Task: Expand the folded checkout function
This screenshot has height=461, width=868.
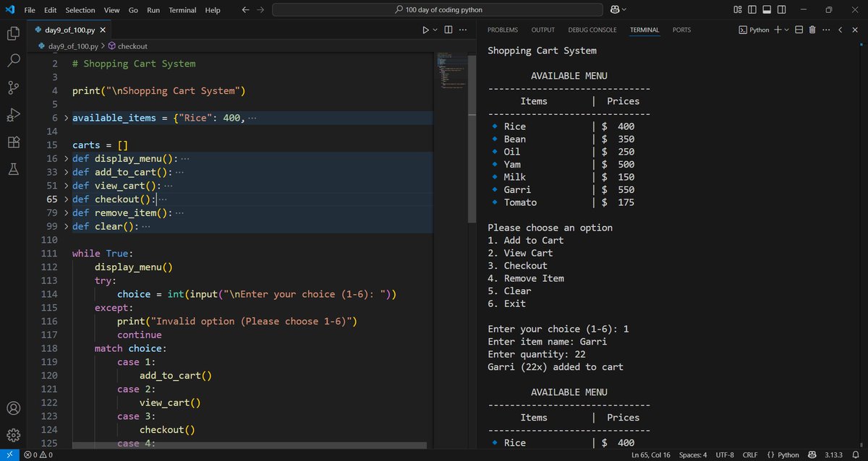Action: pos(67,199)
